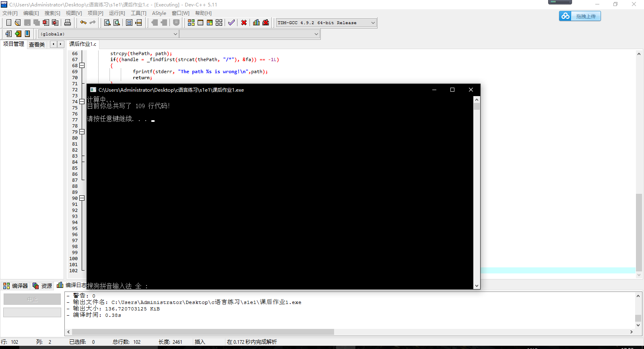
Task: Undo the last edit
Action: 83,23
